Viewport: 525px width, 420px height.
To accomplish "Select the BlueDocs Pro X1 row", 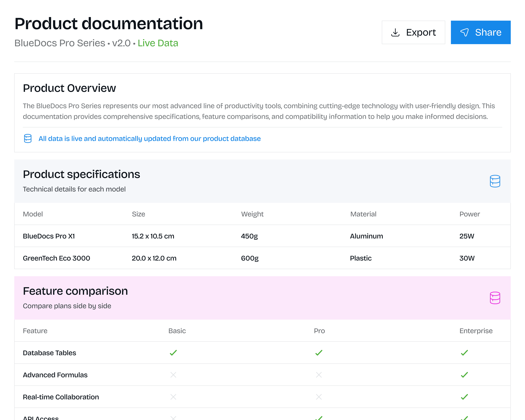I will (49, 236).
